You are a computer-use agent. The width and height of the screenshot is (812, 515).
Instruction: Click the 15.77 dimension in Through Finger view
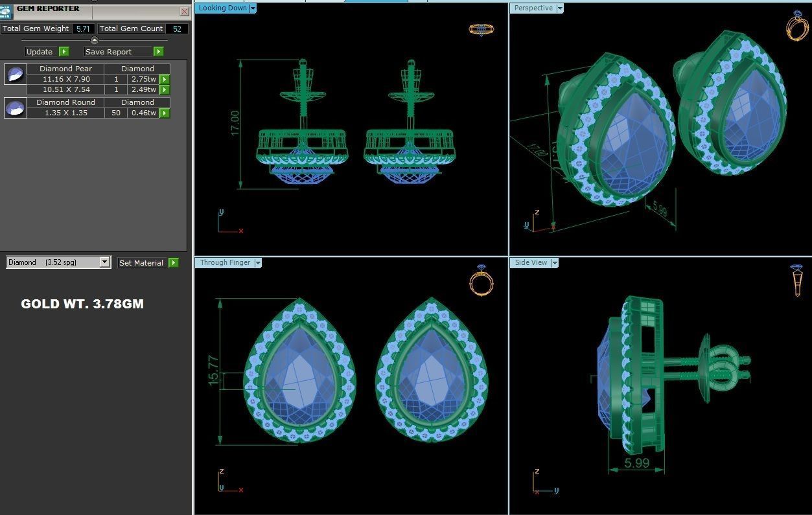(215, 371)
